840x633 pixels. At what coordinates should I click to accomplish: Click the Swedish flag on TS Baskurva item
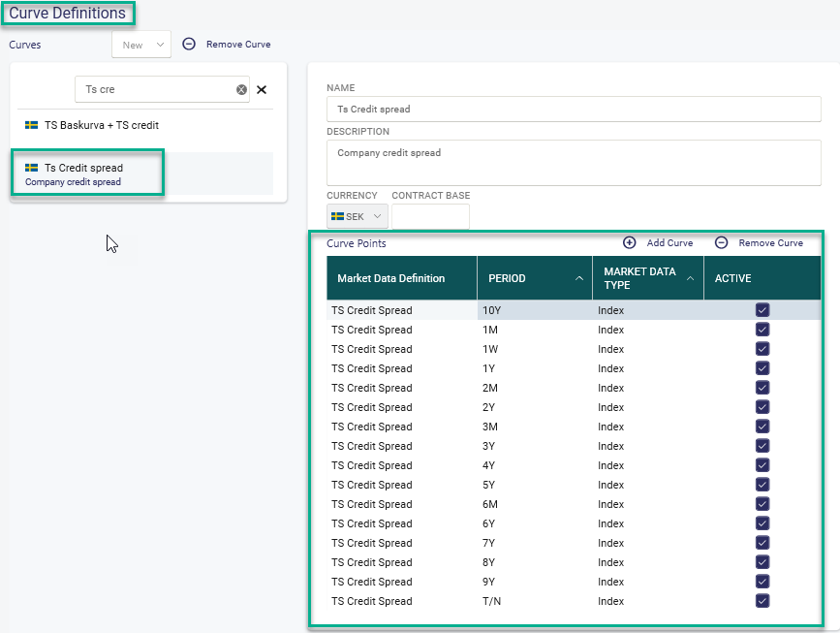click(x=31, y=125)
